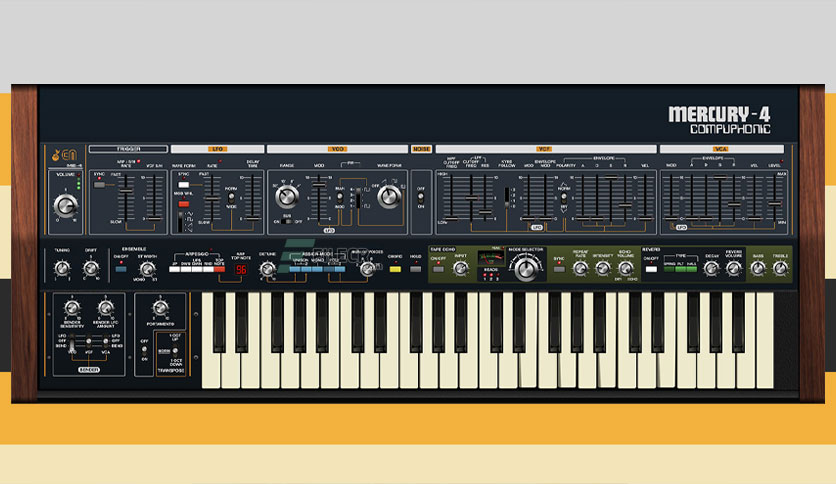This screenshot has height=484, width=836.
Task: Toggle the Trigger Sync button
Action: click(x=99, y=185)
